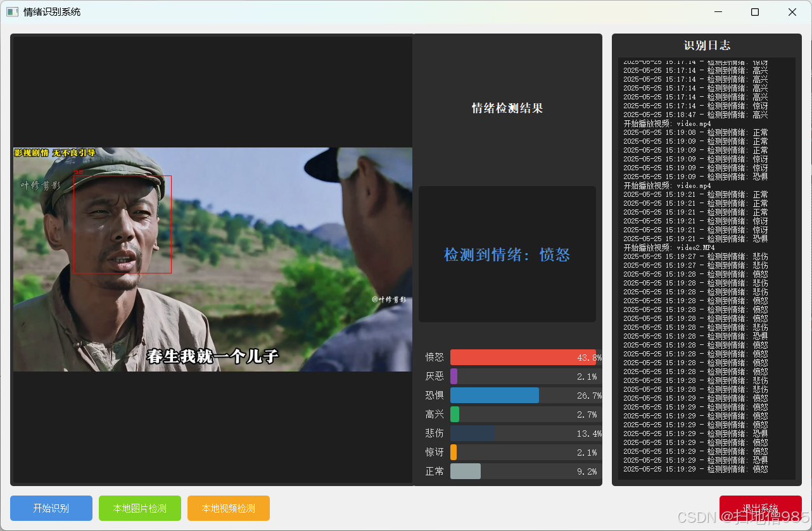The height and width of the screenshot is (531, 812).
Task: Click the red 退出系统 button
Action: click(x=760, y=508)
